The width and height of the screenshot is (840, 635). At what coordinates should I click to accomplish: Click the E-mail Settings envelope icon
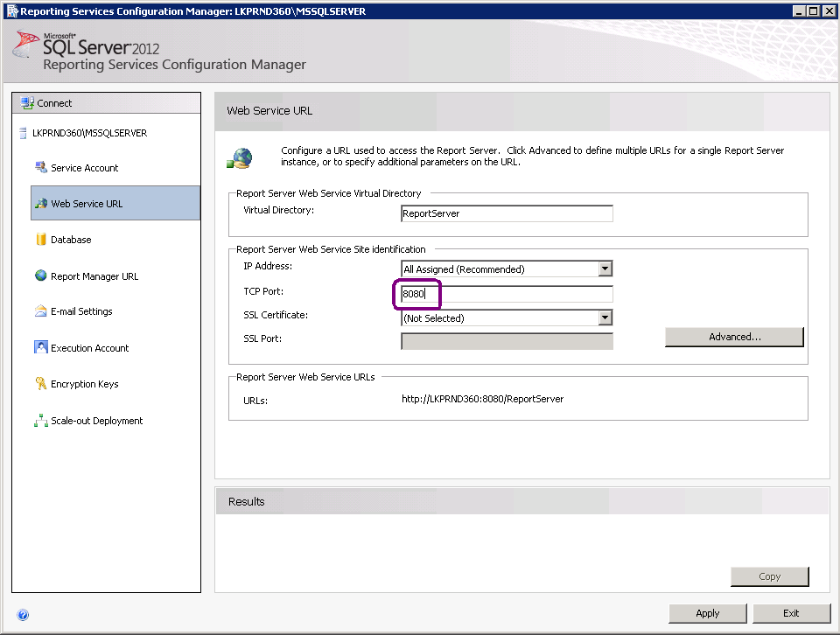[x=41, y=311]
